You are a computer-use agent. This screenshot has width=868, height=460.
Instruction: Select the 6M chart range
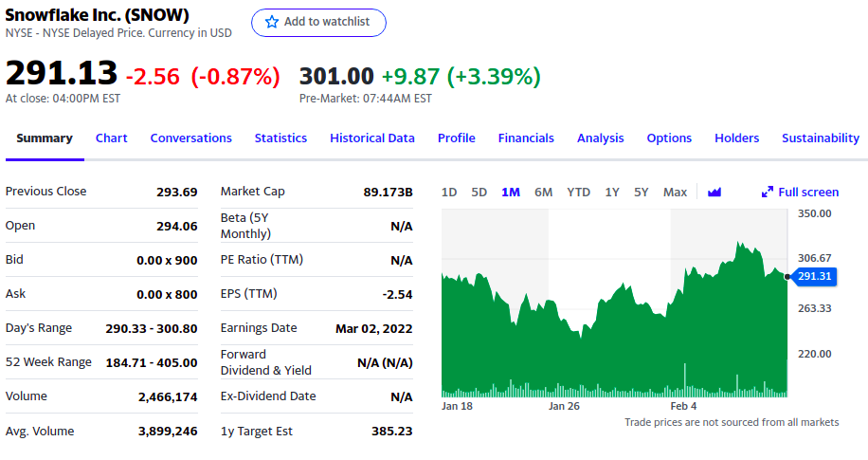pos(543,193)
